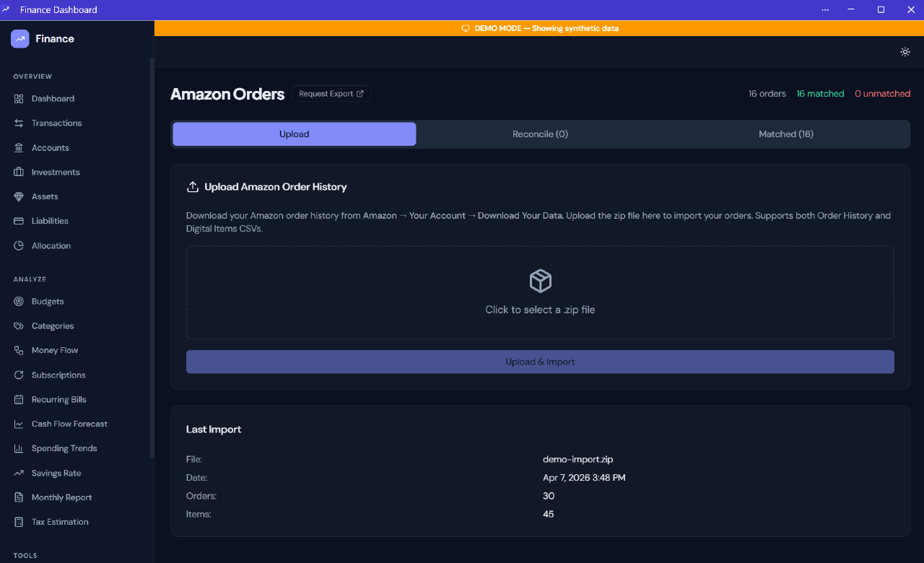The height and width of the screenshot is (563, 924).
Task: Open the Budgets page
Action: [x=47, y=301]
